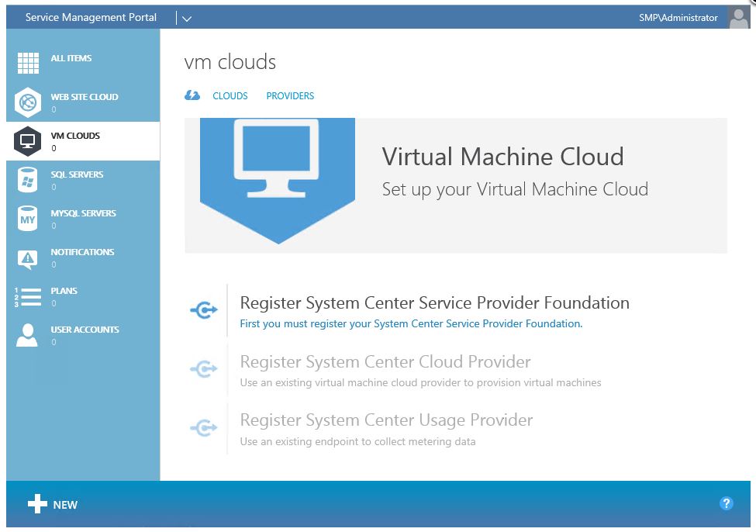
Task: Click the Service Management Portal title
Action: click(91, 17)
